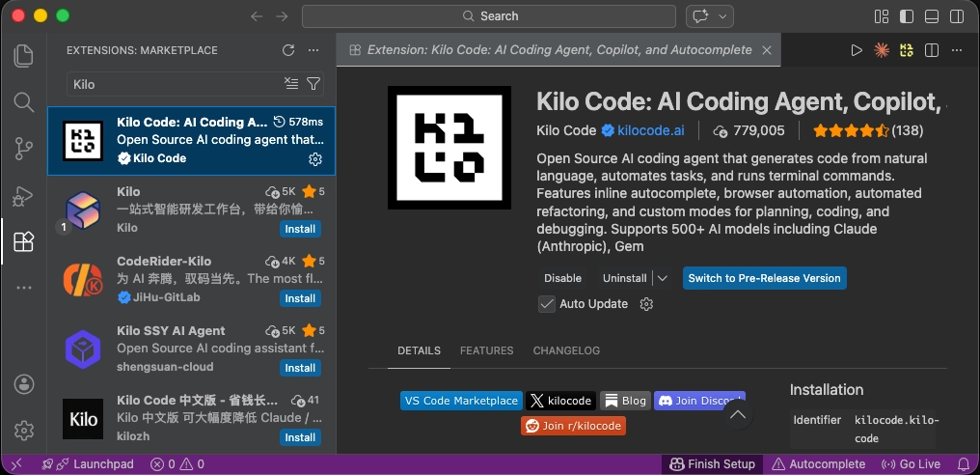Select the Extensions view icon
980x475 pixels.
24,241
